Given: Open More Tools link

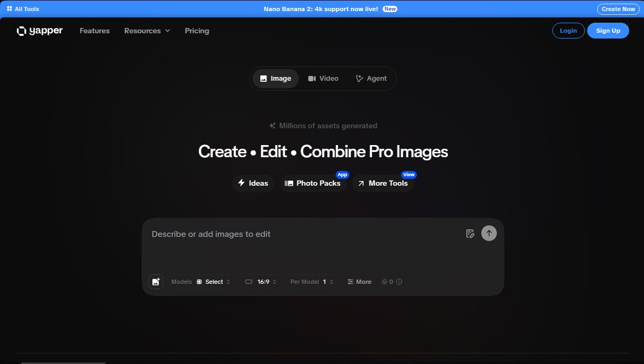Looking at the screenshot, I should (x=383, y=183).
